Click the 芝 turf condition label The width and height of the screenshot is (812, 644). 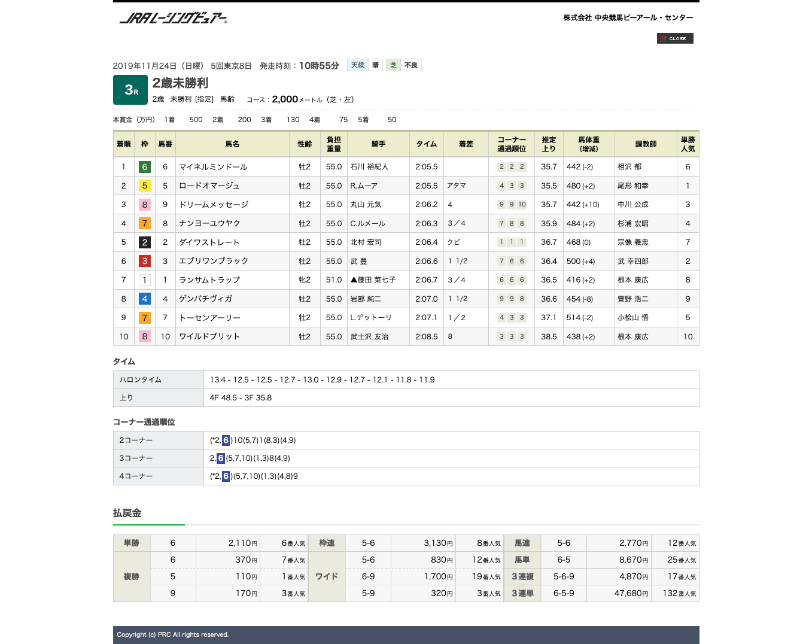pyautogui.click(x=393, y=65)
